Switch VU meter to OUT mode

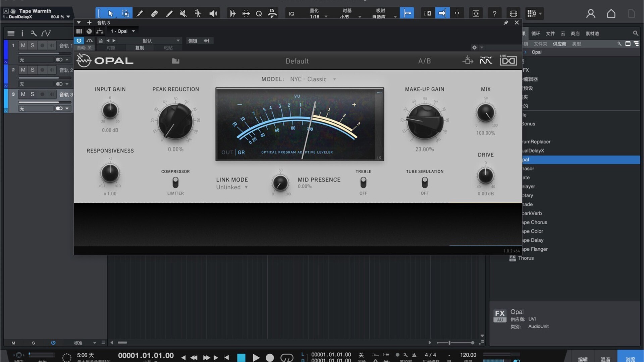click(x=227, y=152)
